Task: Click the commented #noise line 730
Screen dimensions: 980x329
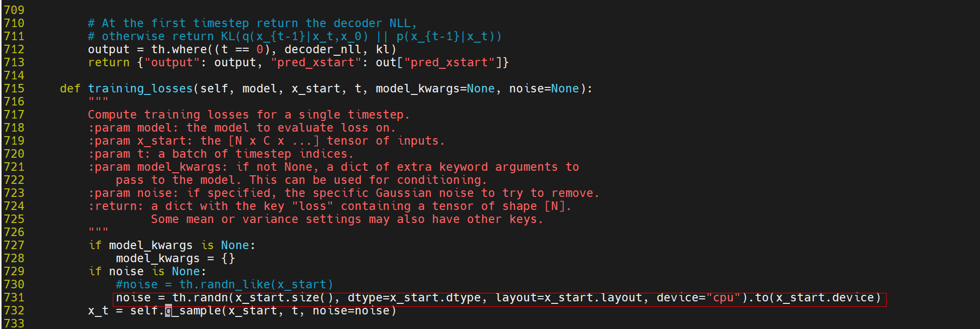Action: 225,284
